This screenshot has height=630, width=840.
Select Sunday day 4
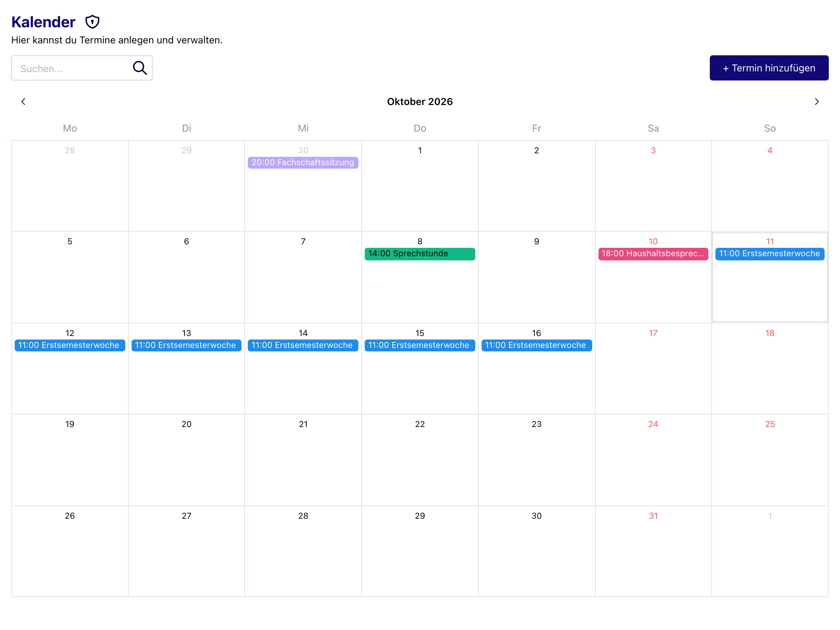pyautogui.click(x=769, y=186)
